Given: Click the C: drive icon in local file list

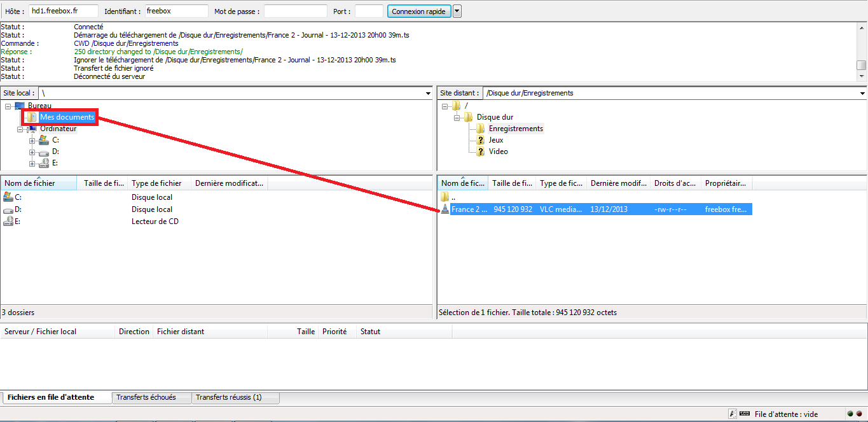Looking at the screenshot, I should pyautogui.click(x=8, y=197).
